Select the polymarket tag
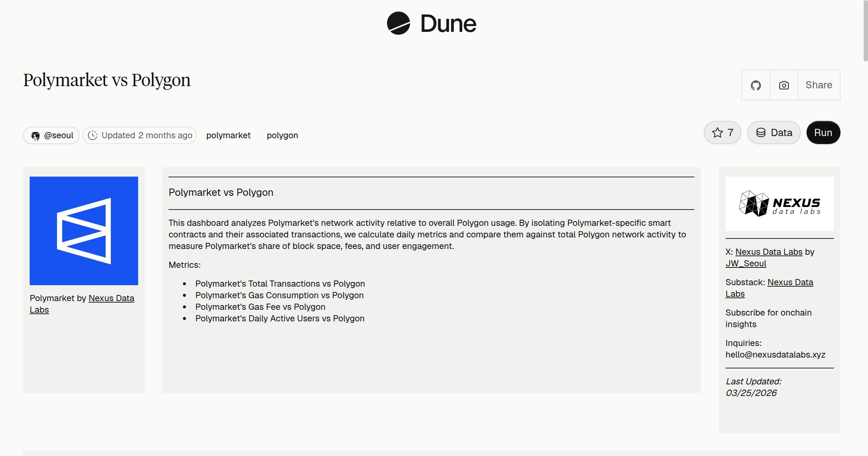Image resolution: width=868 pixels, height=456 pixels. point(228,135)
